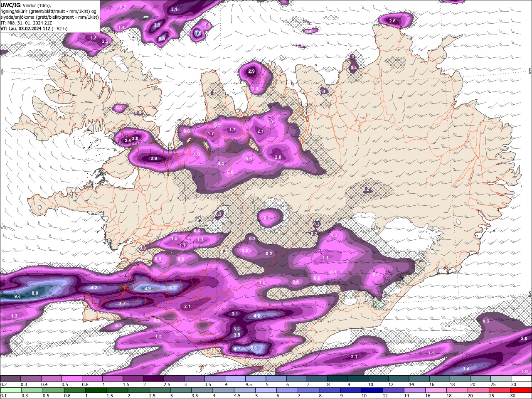Click the '0.2' label in the top legend
Screen dimensions: 532x399
click(x=3, y=384)
